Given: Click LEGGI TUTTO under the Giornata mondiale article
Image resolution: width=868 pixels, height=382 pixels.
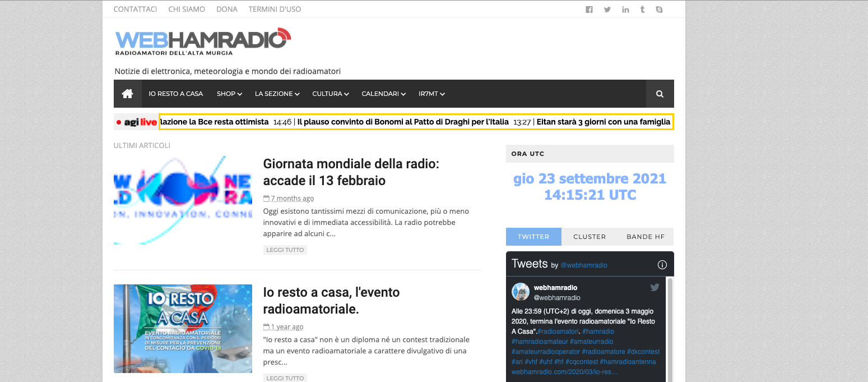Looking at the screenshot, I should click(x=285, y=249).
